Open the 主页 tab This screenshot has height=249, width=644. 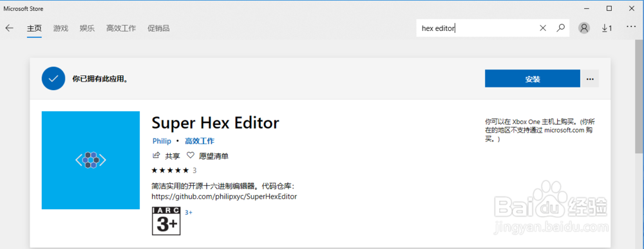coord(34,28)
